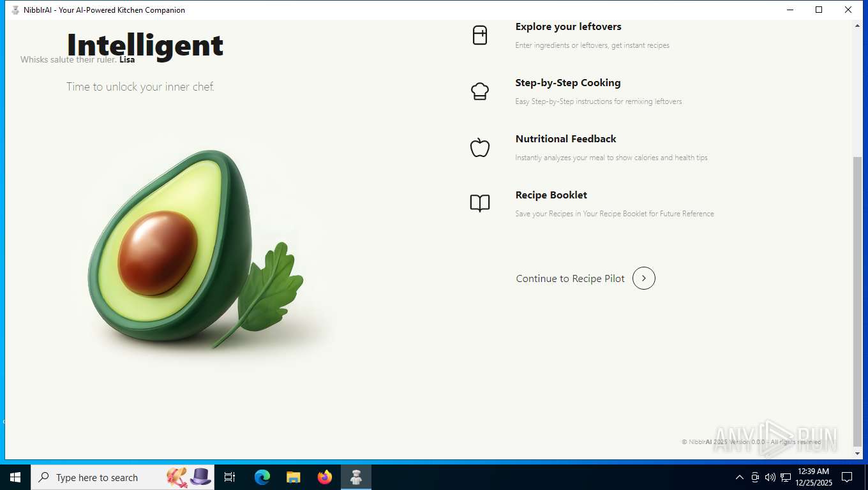Click the page's vertical scrollbar thumb

click(x=857, y=301)
